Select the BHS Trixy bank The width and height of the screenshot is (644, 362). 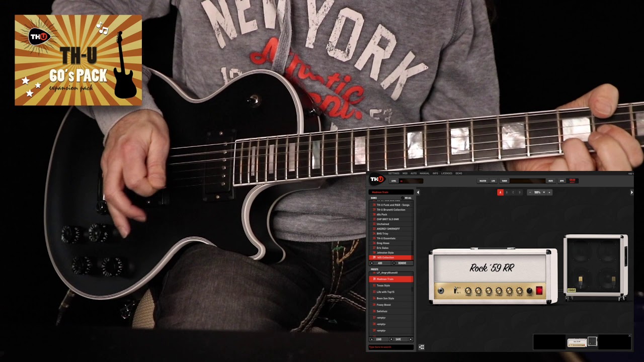click(391, 234)
